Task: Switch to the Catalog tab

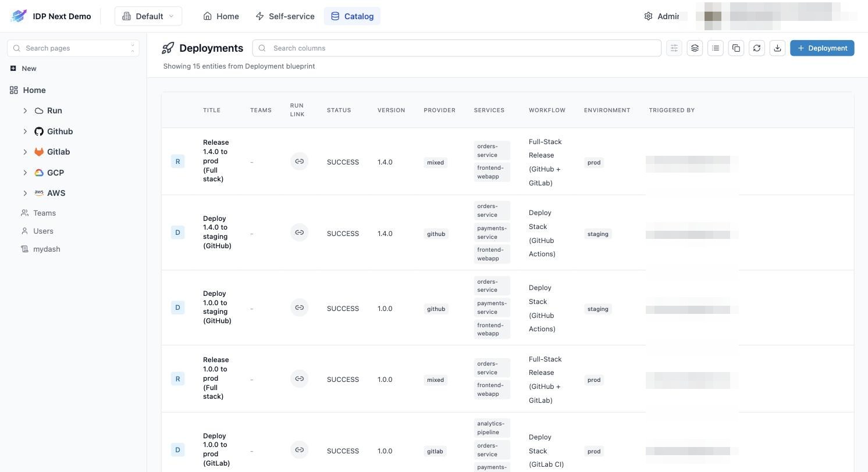Action: pyautogui.click(x=352, y=16)
